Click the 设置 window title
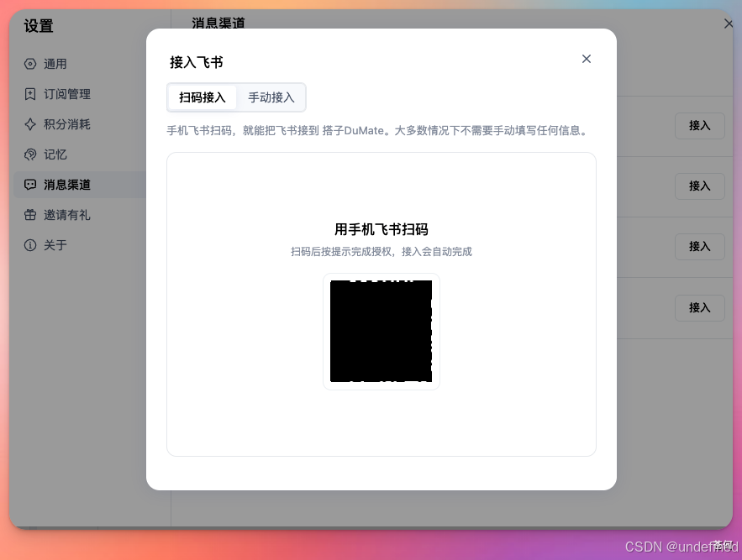Viewport: 742px width, 560px height. click(39, 26)
